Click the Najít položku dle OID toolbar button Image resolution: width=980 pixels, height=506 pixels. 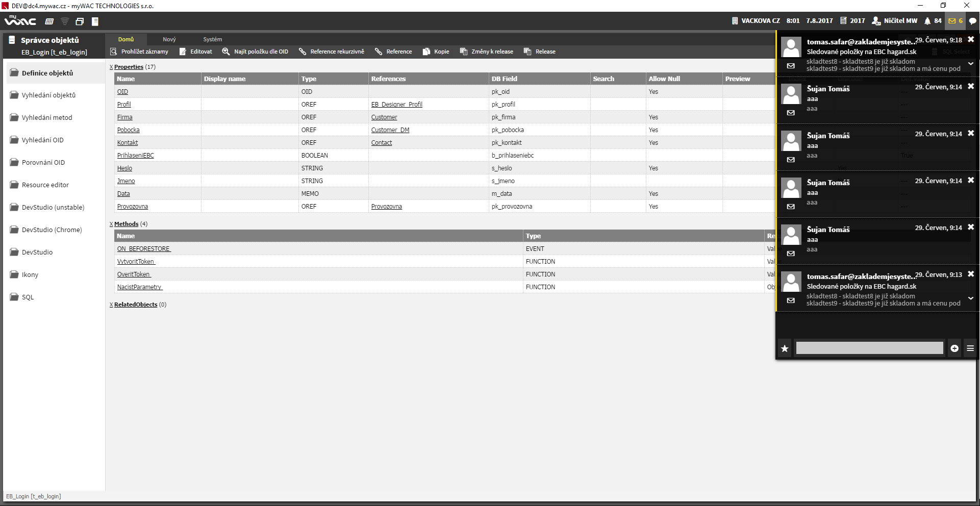tap(256, 52)
